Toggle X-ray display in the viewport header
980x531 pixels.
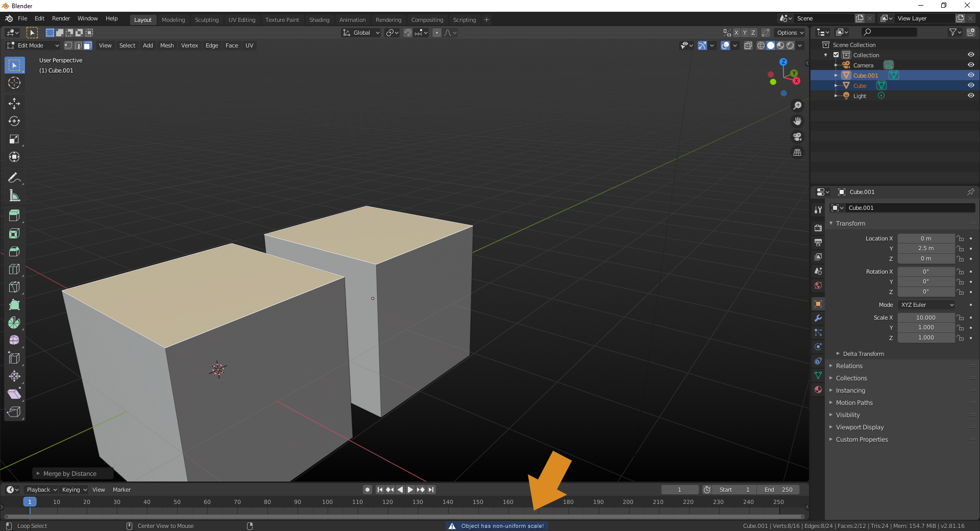click(x=748, y=45)
